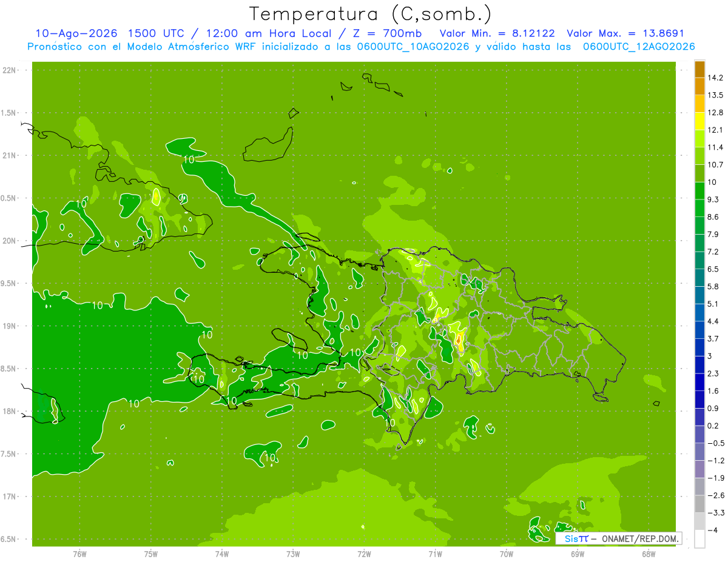
Task: Click the "6.5N" latitude tick label
Action: pos(9,540)
